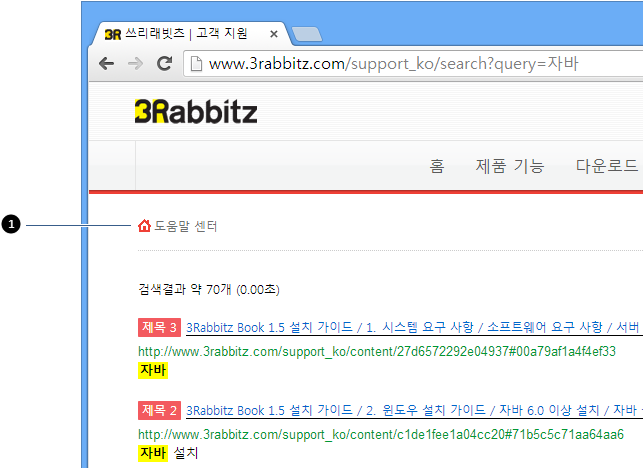The width and height of the screenshot is (644, 469).
Task: Click green URL ending 00a79af1a4f4ef33
Action: tap(377, 352)
